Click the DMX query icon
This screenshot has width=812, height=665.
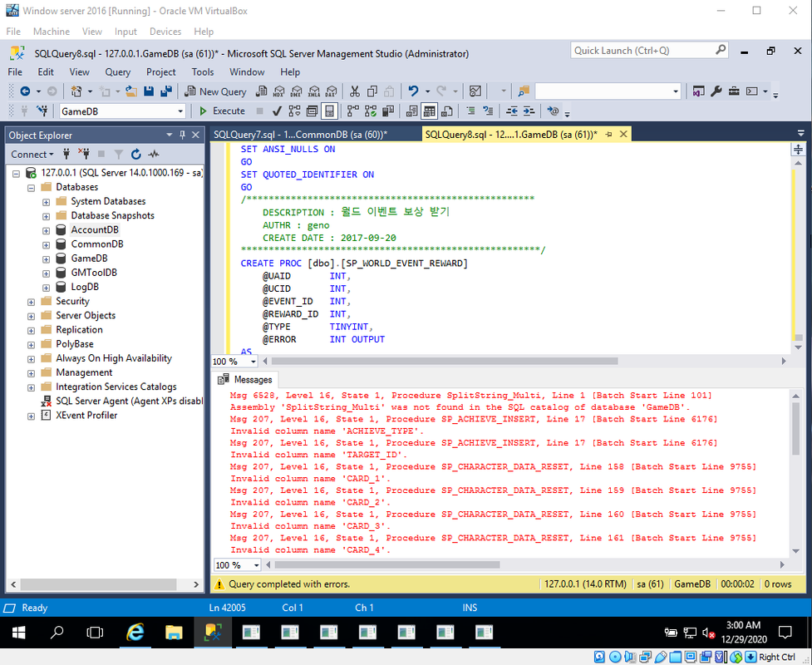pyautogui.click(x=296, y=91)
